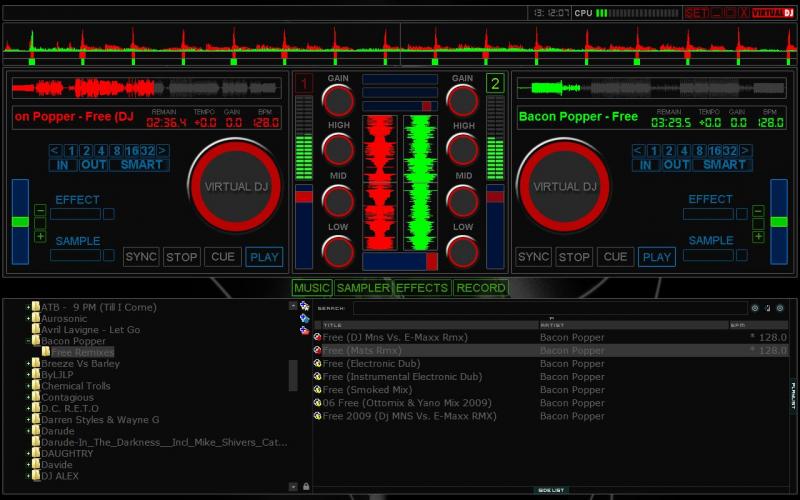Image resolution: width=800 pixels, height=500 pixels.
Task: Click the search input field
Action: click(x=550, y=308)
